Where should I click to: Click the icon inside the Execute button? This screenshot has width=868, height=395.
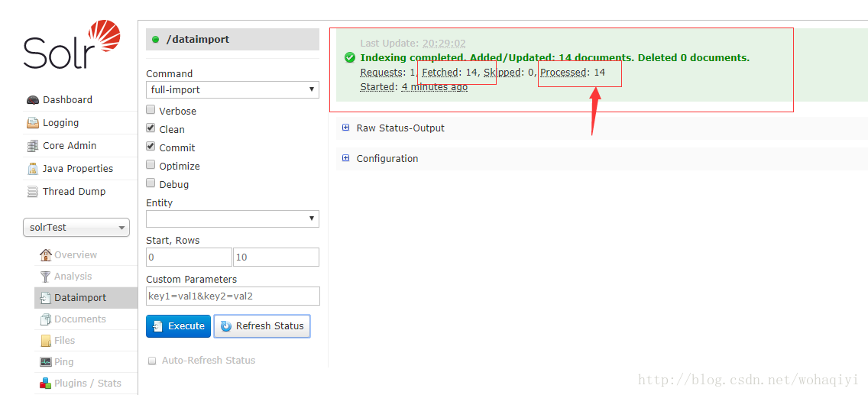tap(158, 326)
